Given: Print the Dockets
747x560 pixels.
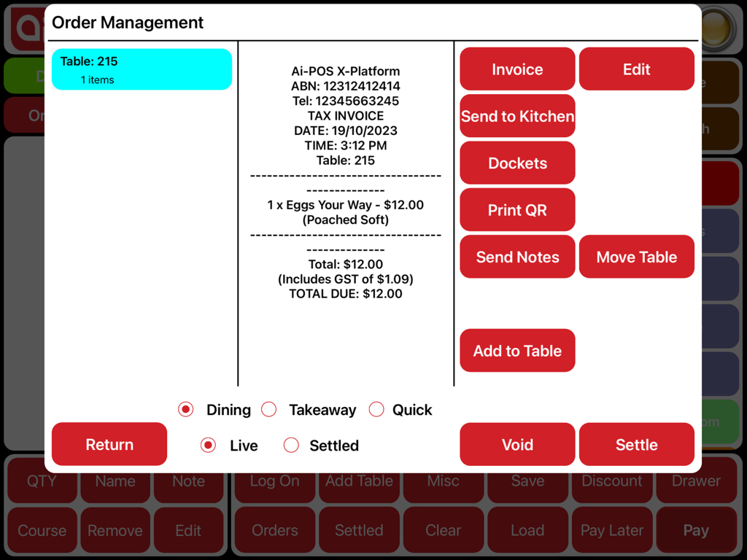Looking at the screenshot, I should pos(517,163).
